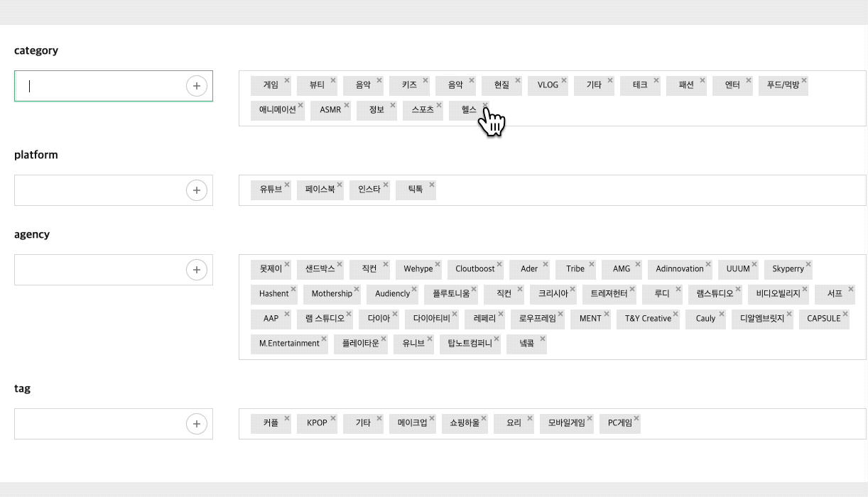Click the plus icon next to the tag input
Viewport: 868px width, 497px height.
pos(197,423)
